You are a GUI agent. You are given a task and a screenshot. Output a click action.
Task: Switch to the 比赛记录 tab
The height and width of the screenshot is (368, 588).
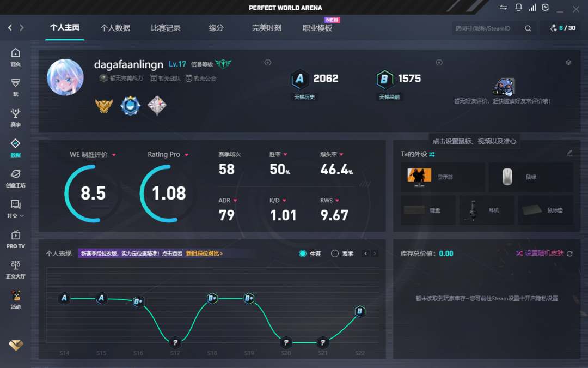[166, 28]
